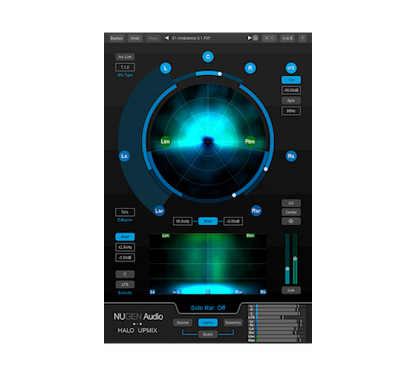This screenshot has height=376, width=416.
Task: Select the L speaker node
Action: tap(166, 68)
